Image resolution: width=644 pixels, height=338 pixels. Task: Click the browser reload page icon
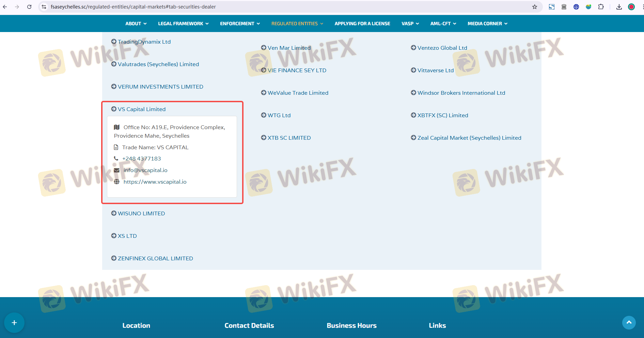click(x=29, y=7)
